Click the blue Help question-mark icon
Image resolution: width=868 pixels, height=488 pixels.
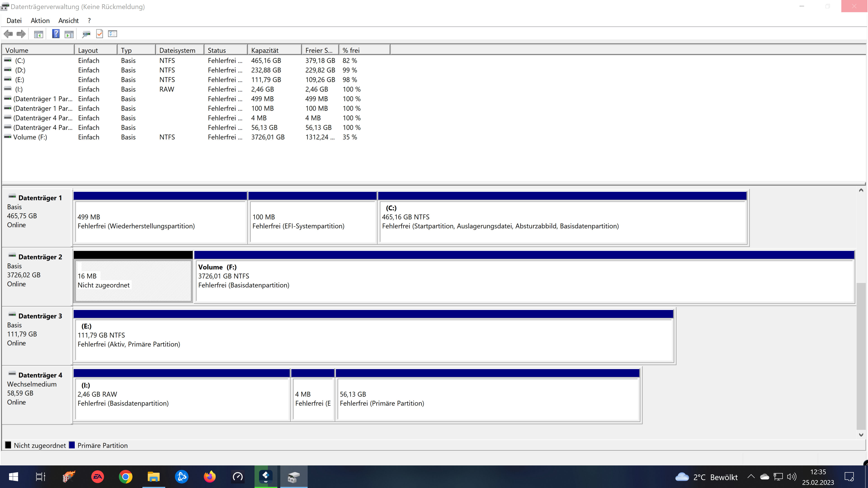56,34
